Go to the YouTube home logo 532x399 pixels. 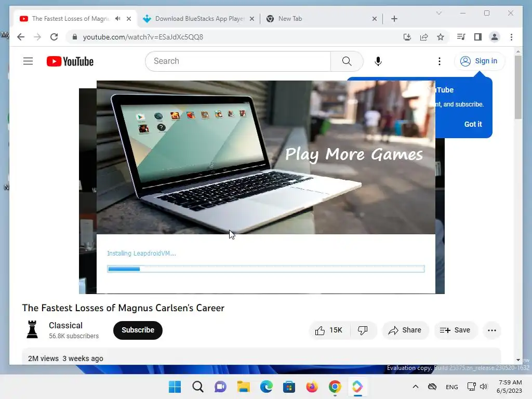(x=70, y=61)
